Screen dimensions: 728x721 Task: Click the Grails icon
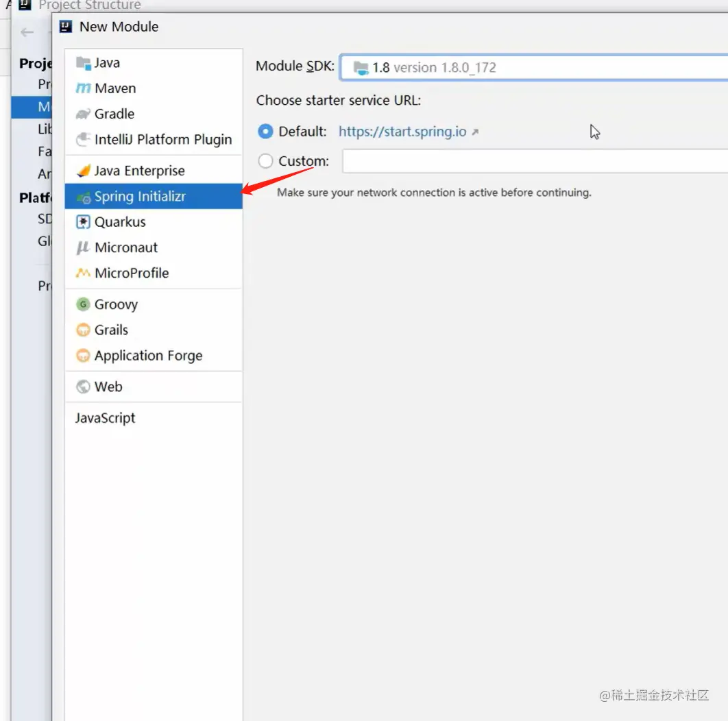coord(83,330)
